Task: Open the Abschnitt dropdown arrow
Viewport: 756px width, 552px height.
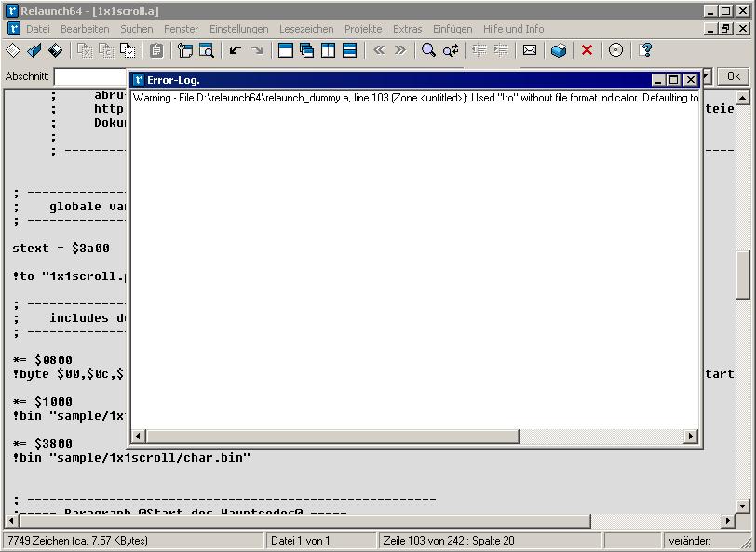Action: (706, 76)
